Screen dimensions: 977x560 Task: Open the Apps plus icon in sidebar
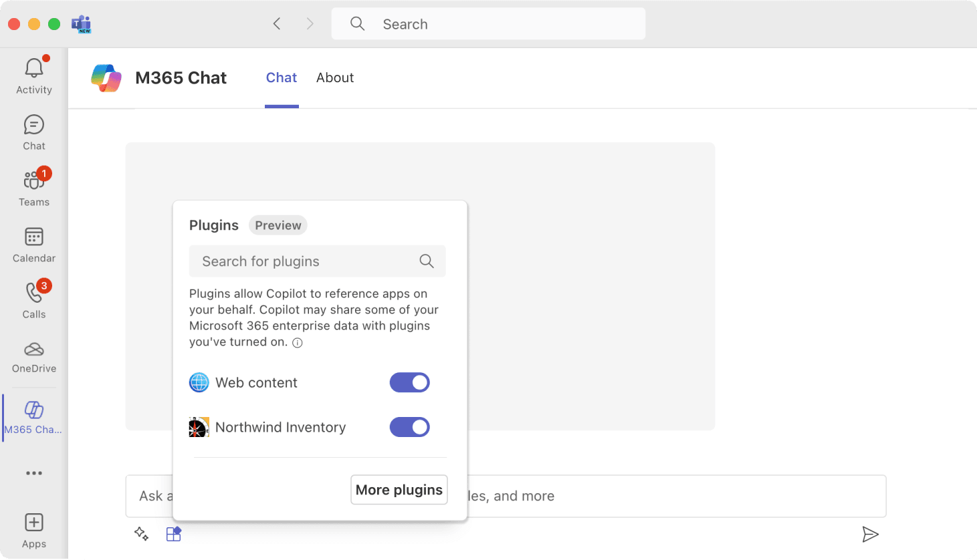(x=33, y=523)
